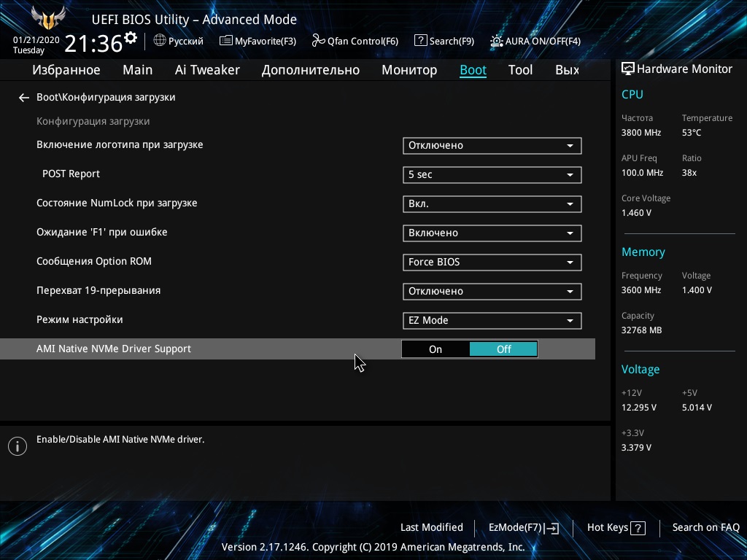Toggle AURA lighting icon

coord(496,41)
